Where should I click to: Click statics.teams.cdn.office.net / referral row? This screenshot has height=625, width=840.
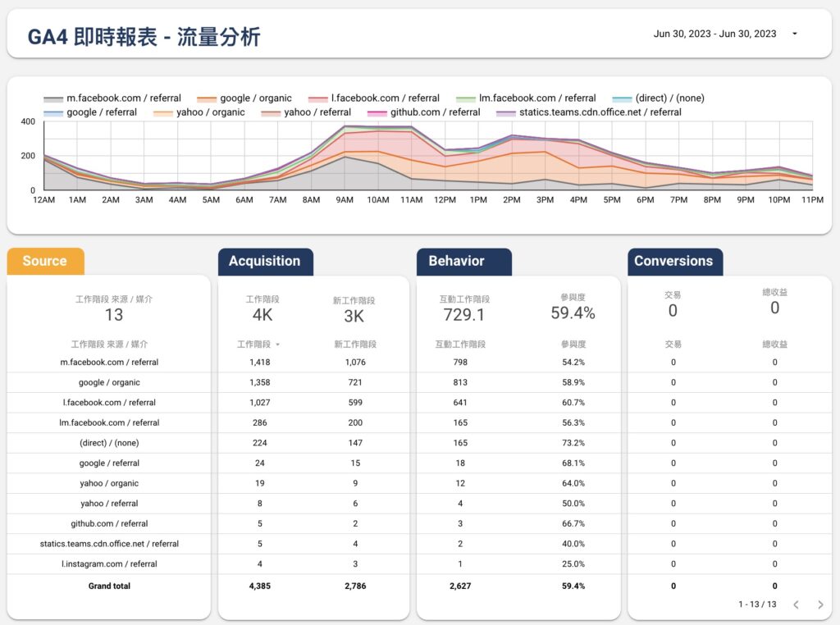tap(109, 544)
